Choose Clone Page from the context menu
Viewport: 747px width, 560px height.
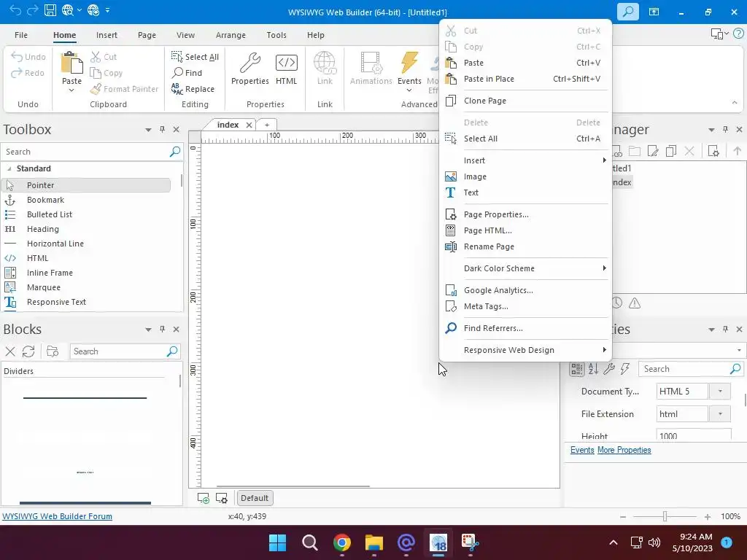tap(525, 101)
